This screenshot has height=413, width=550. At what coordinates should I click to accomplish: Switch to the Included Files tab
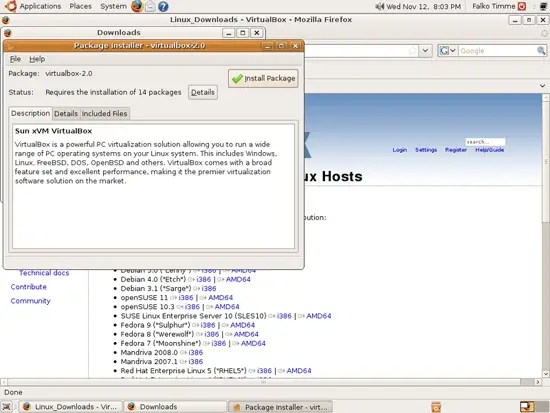(x=105, y=114)
